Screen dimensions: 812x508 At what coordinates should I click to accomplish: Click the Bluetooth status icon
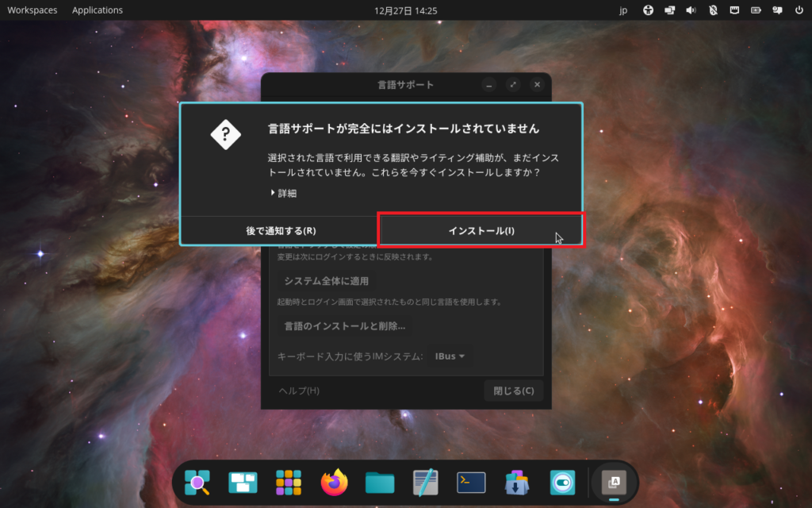(712, 10)
